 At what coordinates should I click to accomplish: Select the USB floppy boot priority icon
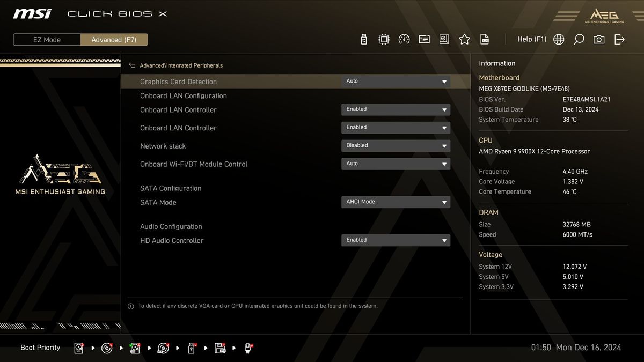click(220, 348)
